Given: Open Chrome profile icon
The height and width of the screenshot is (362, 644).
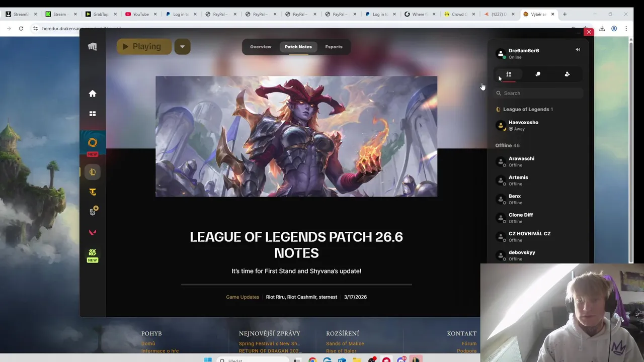Looking at the screenshot, I should tap(614, 29).
